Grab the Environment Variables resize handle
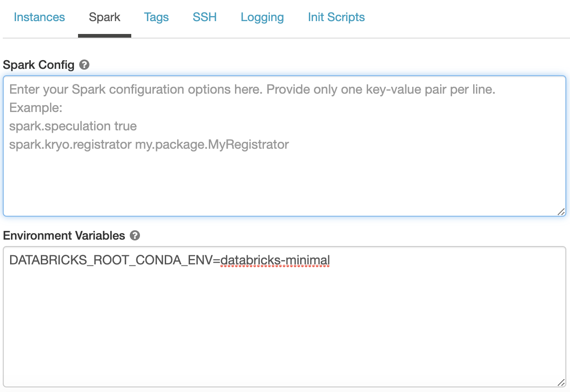 (x=561, y=382)
